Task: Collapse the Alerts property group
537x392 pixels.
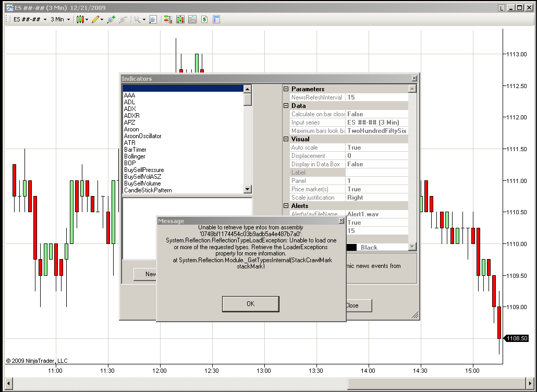Action: pos(286,206)
